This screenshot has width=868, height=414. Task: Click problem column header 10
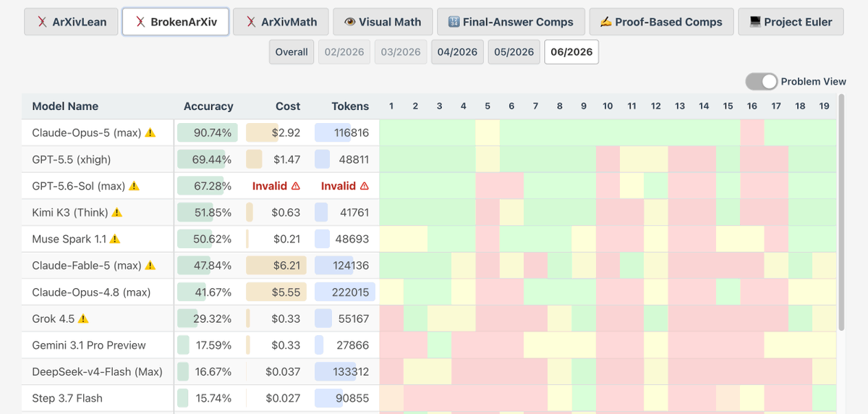[608, 106]
